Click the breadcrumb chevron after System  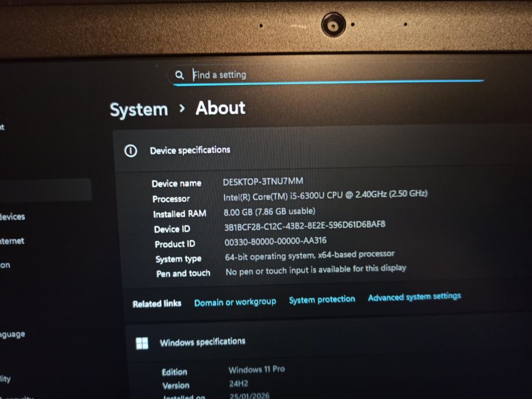[x=182, y=109]
